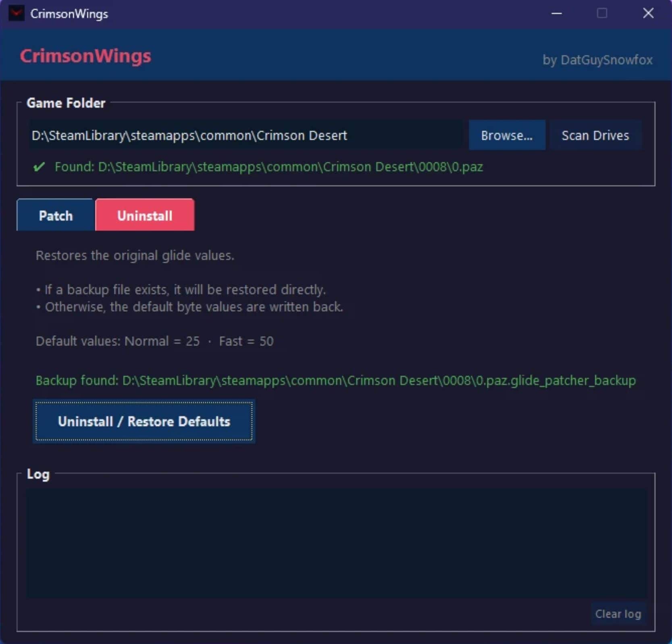This screenshot has width=672, height=644.
Task: Clear log using the Clear log button
Action: coord(618,614)
